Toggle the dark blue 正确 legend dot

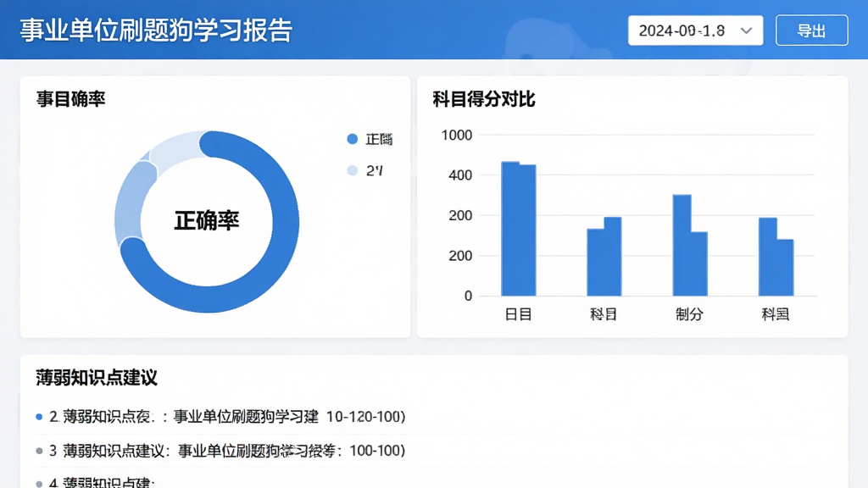[x=352, y=139]
